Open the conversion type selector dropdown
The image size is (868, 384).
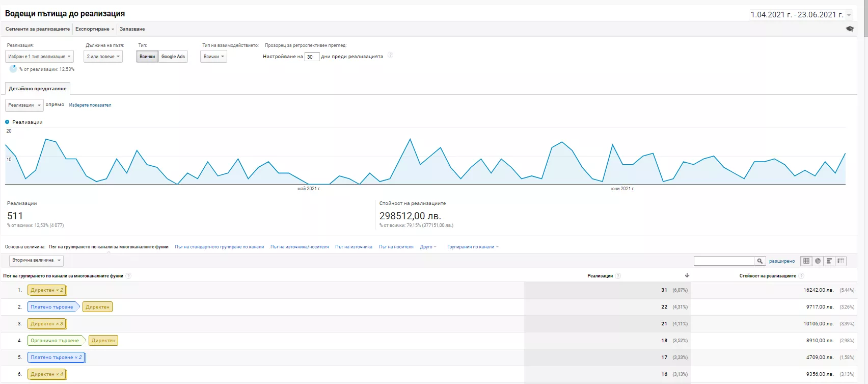[40, 57]
